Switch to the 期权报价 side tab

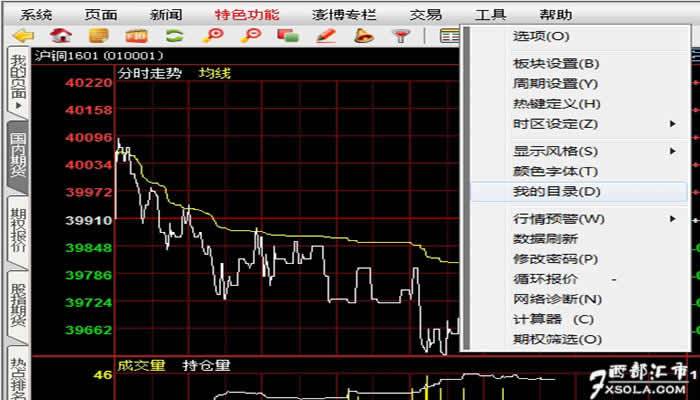18,231
